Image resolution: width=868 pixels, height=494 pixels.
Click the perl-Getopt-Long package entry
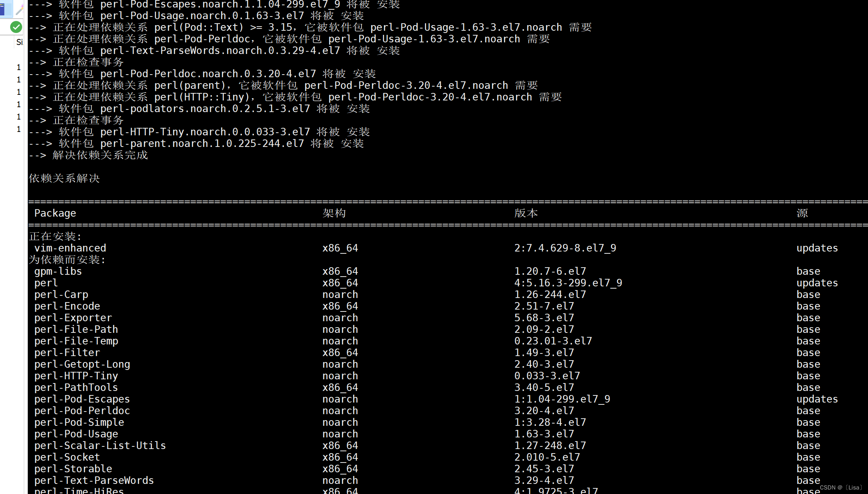click(x=82, y=364)
